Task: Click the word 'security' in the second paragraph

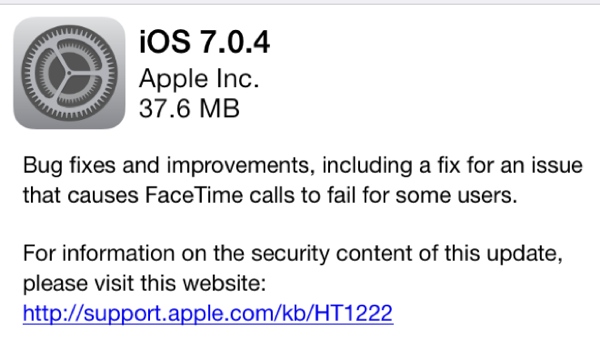Action: 290,254
